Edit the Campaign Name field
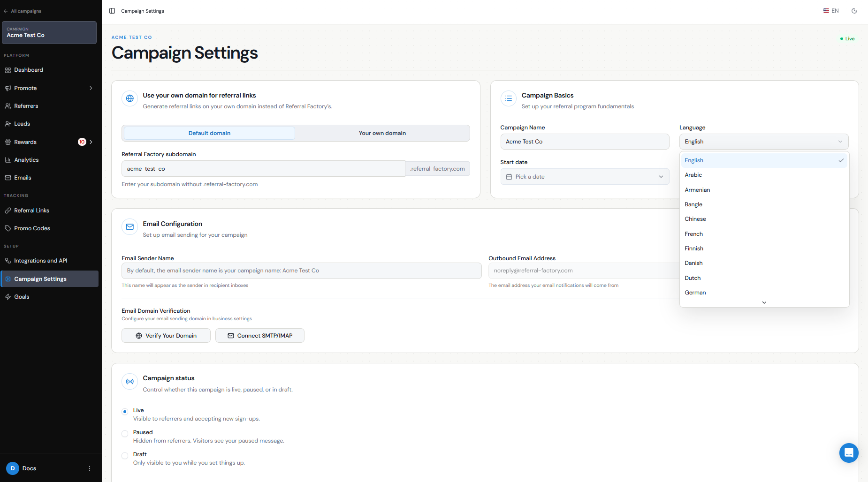Viewport: 868px width, 482px height. point(585,142)
